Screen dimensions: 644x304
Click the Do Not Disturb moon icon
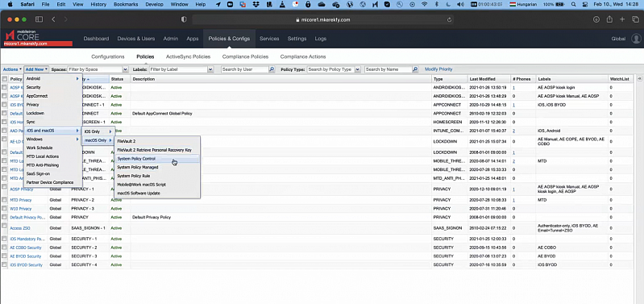coord(448,4)
